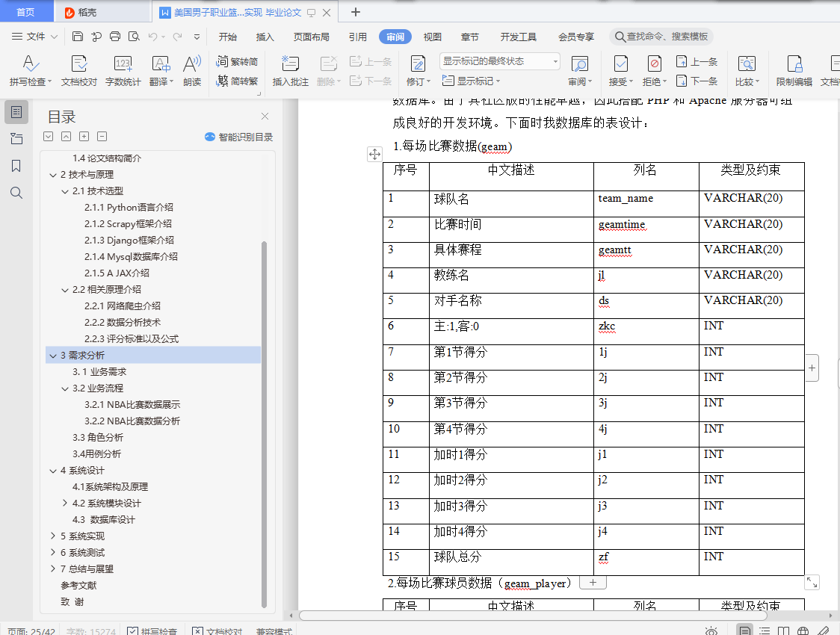Click the outline pane vertical scrollbar
Viewport: 840px width, 635px height.
click(264, 424)
